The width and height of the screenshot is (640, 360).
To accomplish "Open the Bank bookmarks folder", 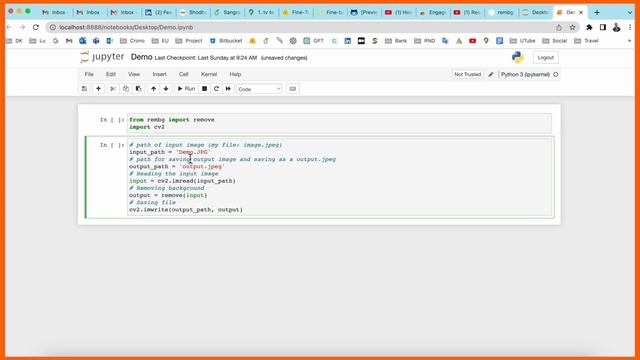I will (396, 41).
